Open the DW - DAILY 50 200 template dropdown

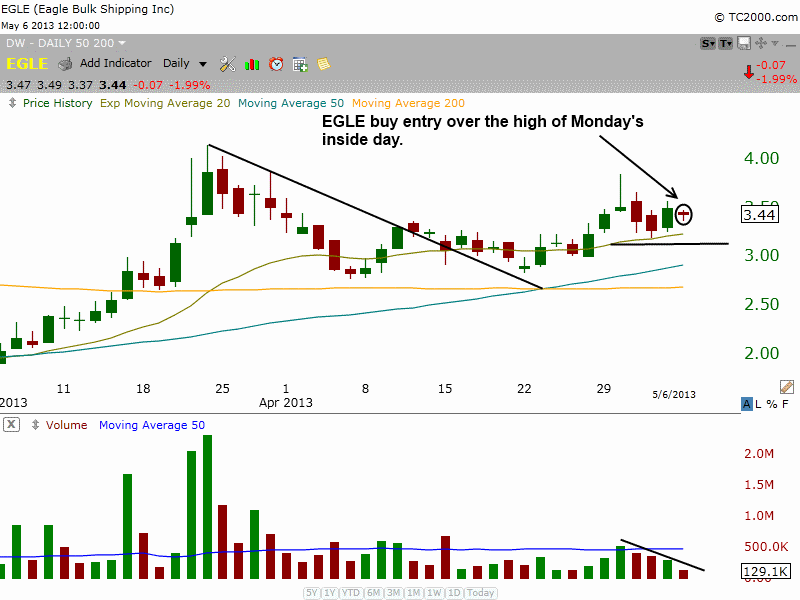coord(66,43)
